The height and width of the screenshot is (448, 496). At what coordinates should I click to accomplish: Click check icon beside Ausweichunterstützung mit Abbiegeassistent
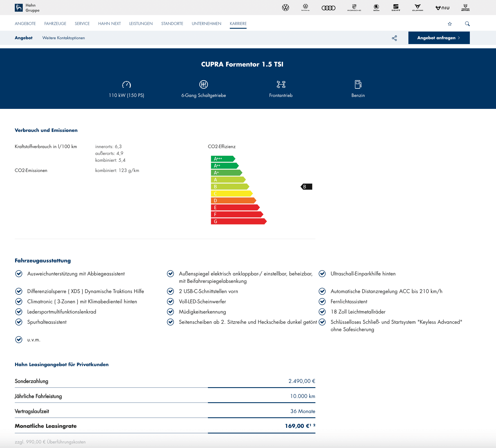19,274
